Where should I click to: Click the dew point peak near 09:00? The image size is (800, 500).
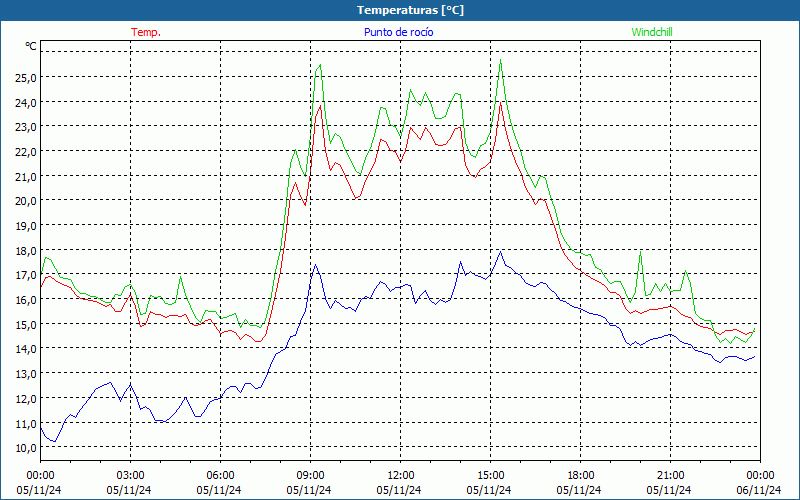coord(315,265)
